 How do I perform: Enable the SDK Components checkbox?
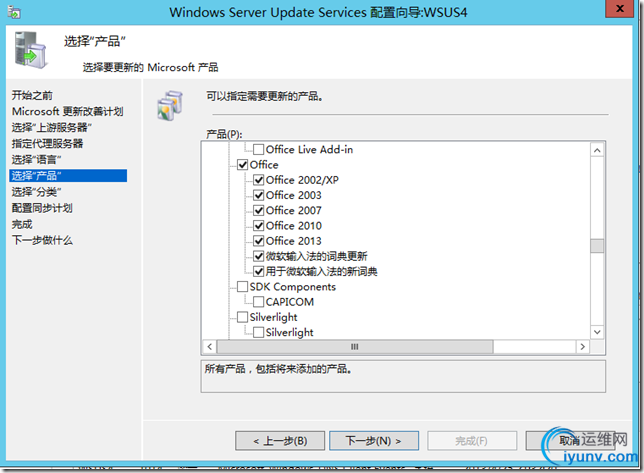242,287
